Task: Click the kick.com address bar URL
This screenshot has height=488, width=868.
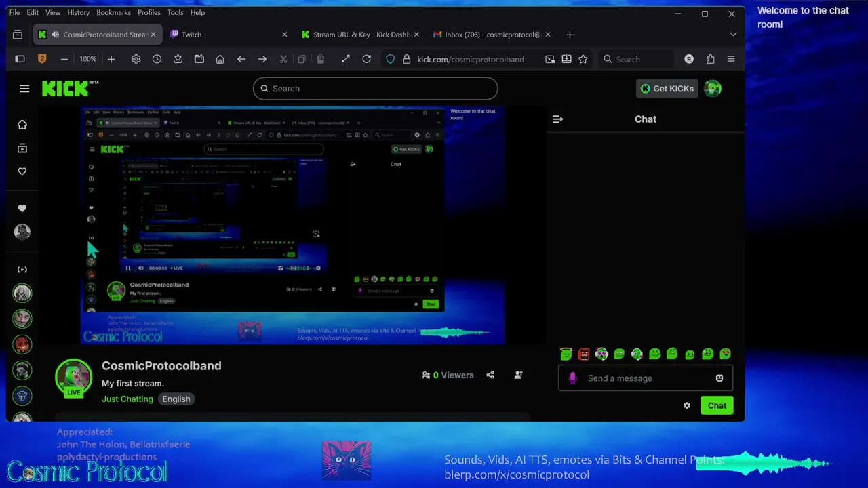Action: point(471,59)
